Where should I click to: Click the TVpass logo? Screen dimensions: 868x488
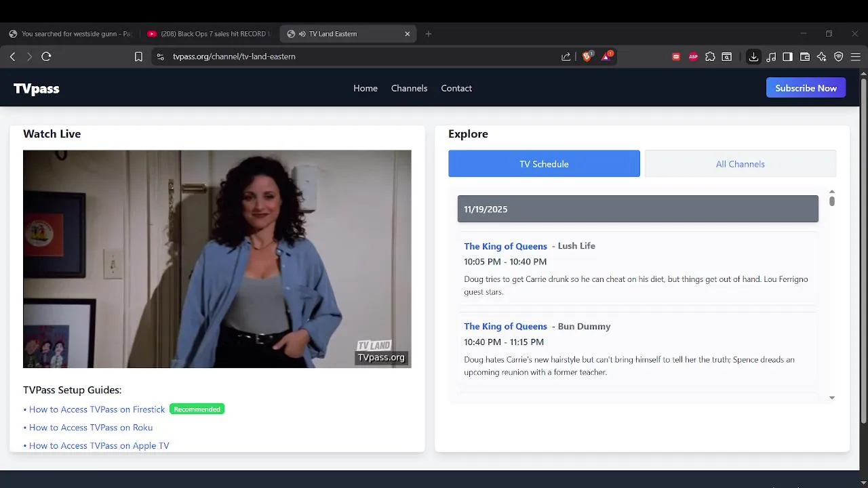[x=37, y=88]
